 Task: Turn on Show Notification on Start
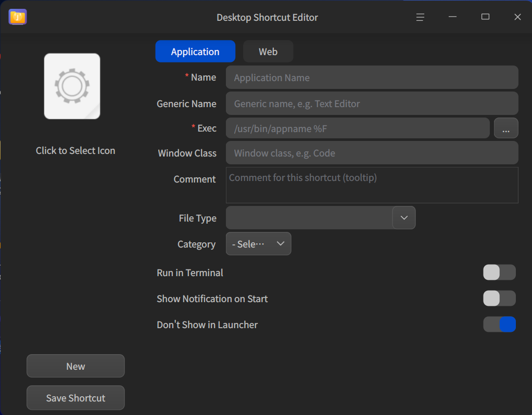[499, 299]
